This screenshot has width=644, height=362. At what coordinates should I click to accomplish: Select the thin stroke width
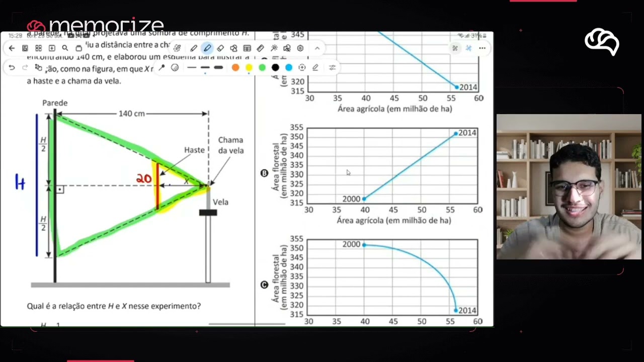[x=192, y=67]
